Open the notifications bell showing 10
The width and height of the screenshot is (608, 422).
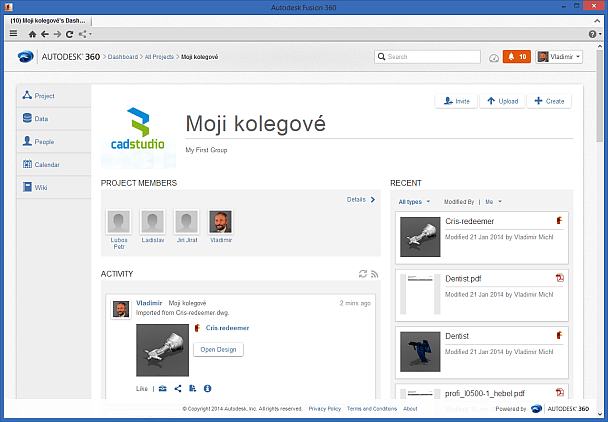(517, 57)
